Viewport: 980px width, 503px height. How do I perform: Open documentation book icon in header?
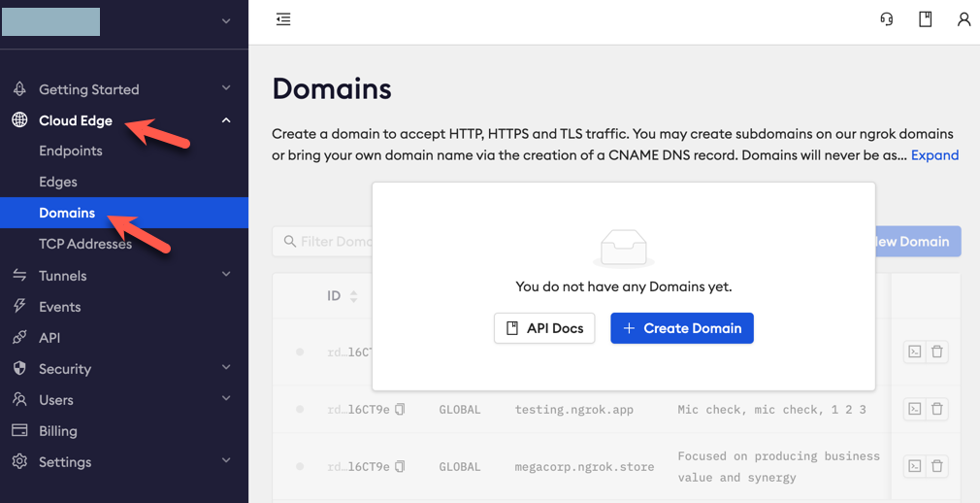925,19
